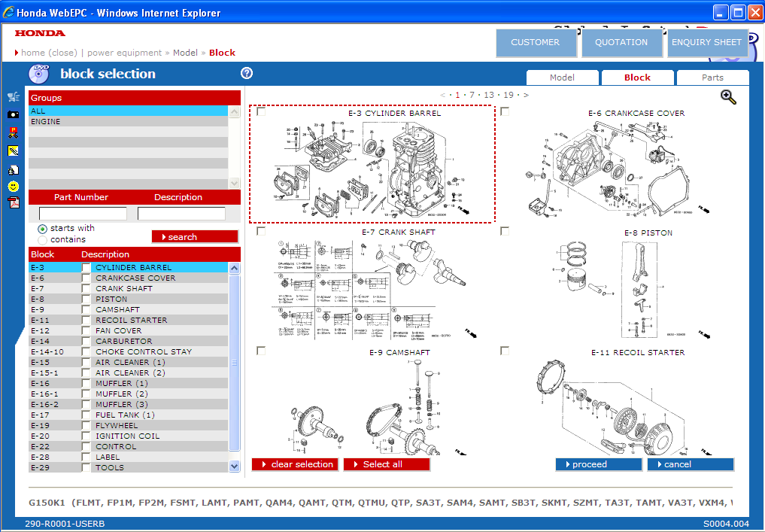Select the ENGINE group
The width and height of the screenshot is (765, 532).
pyautogui.click(x=129, y=122)
